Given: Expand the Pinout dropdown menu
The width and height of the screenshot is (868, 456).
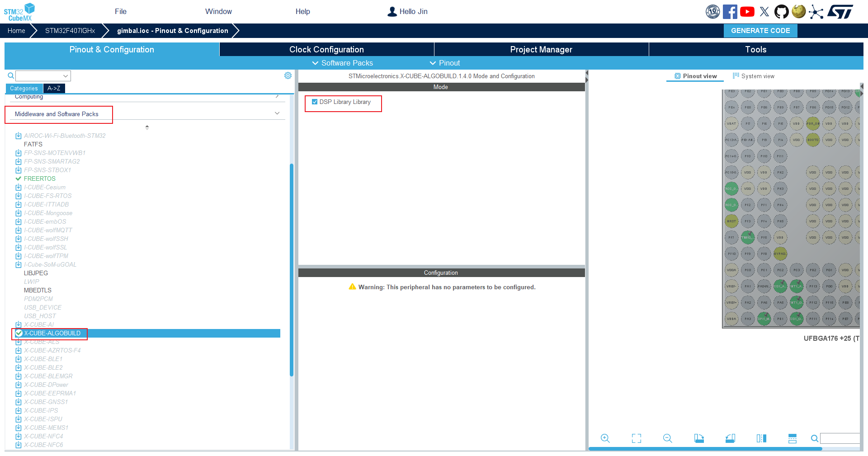Looking at the screenshot, I should (x=445, y=63).
